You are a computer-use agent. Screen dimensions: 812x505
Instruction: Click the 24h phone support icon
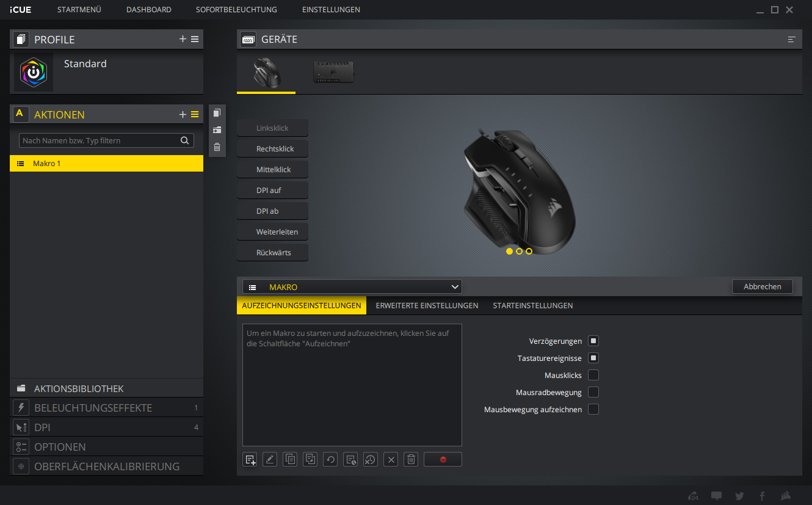693,496
